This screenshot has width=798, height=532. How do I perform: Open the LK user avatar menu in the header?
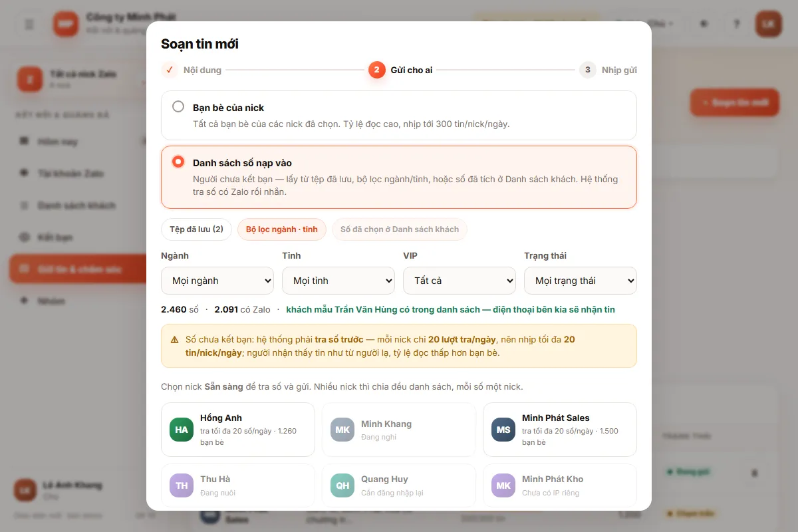tap(769, 24)
